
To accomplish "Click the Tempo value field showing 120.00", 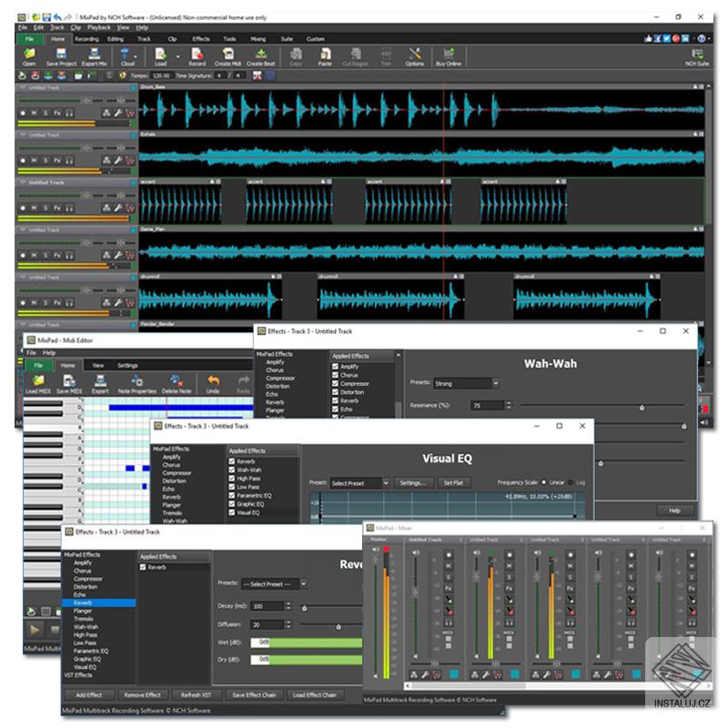I will click(x=162, y=76).
